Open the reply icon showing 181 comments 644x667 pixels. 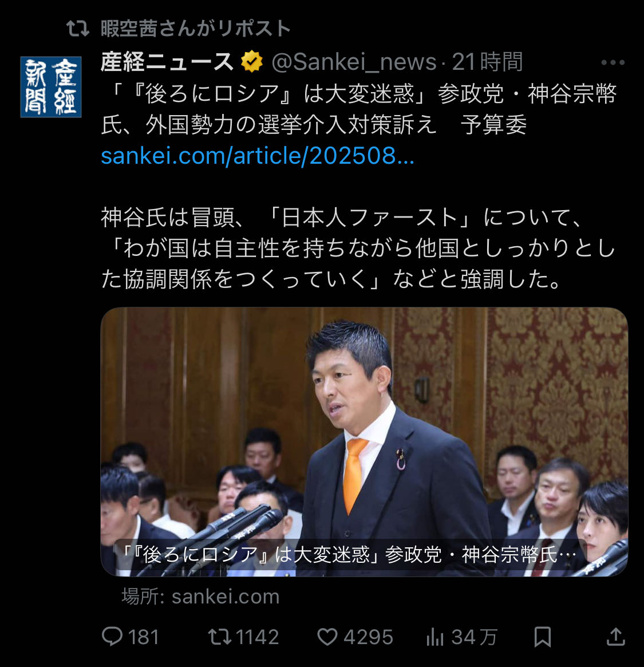click(112, 637)
